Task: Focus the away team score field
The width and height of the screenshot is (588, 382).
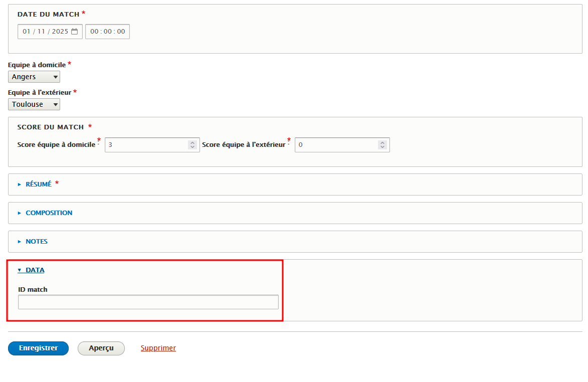Action: coord(336,145)
